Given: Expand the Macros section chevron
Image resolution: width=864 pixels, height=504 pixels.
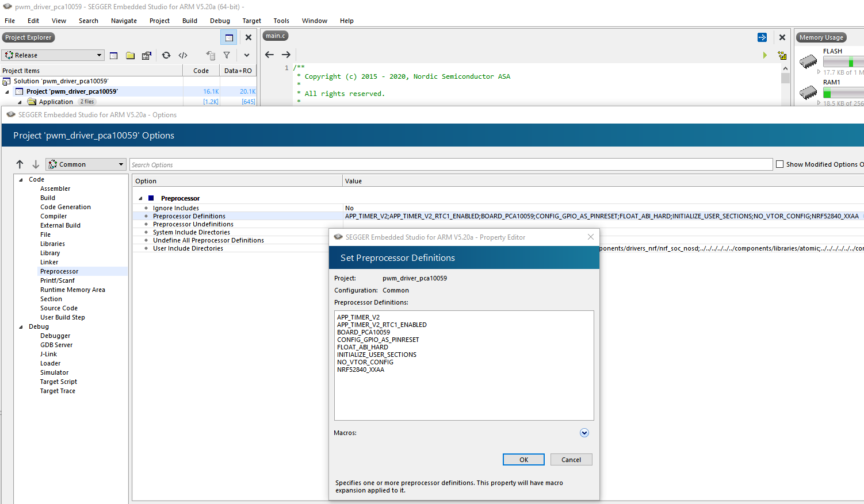Looking at the screenshot, I should pyautogui.click(x=584, y=433).
